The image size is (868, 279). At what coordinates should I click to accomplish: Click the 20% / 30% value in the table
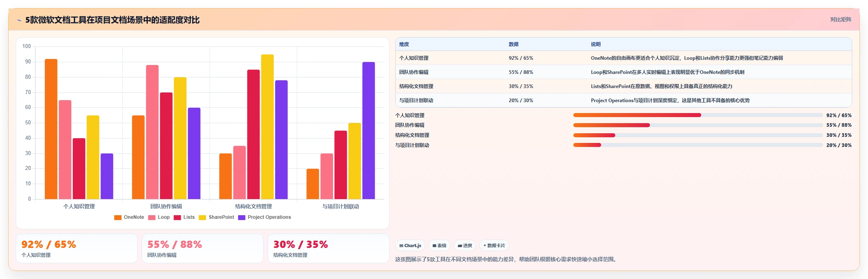pos(521,101)
